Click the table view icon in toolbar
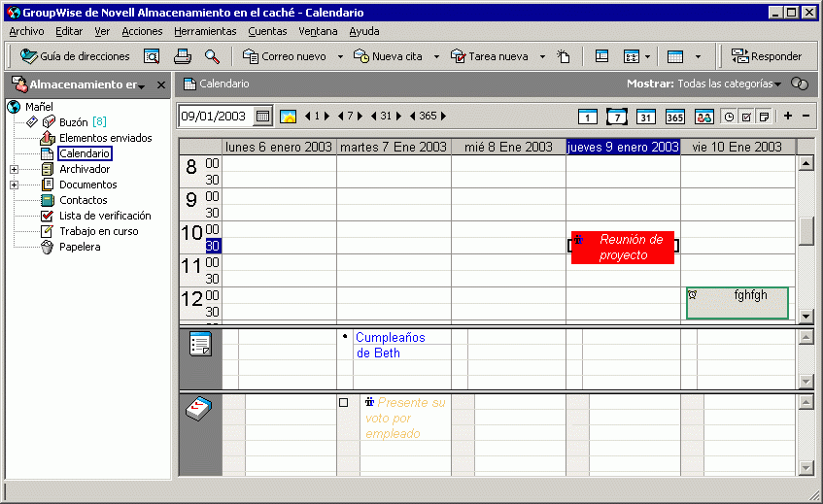The image size is (823, 504). 675,56
